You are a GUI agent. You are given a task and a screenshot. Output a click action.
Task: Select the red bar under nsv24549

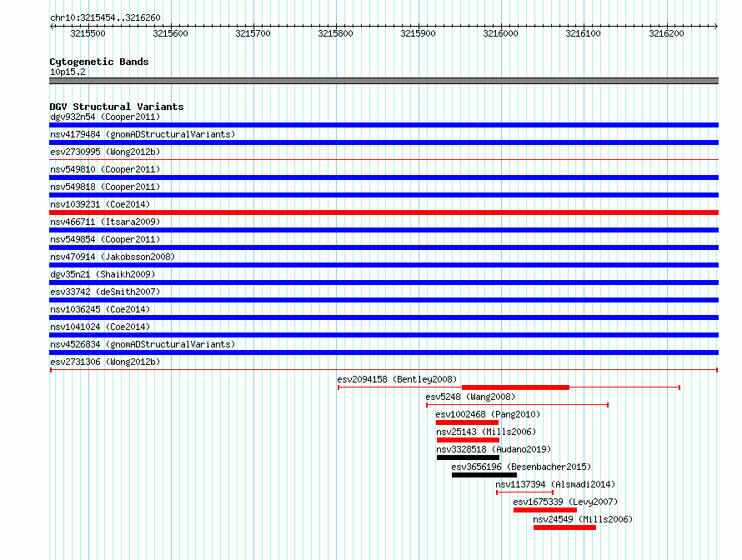564,527
